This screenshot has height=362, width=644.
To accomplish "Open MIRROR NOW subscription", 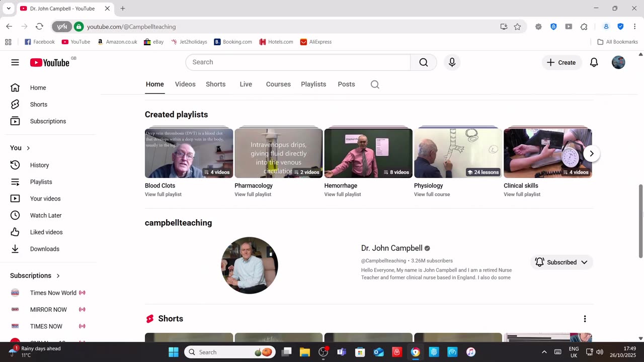I will tap(48, 310).
